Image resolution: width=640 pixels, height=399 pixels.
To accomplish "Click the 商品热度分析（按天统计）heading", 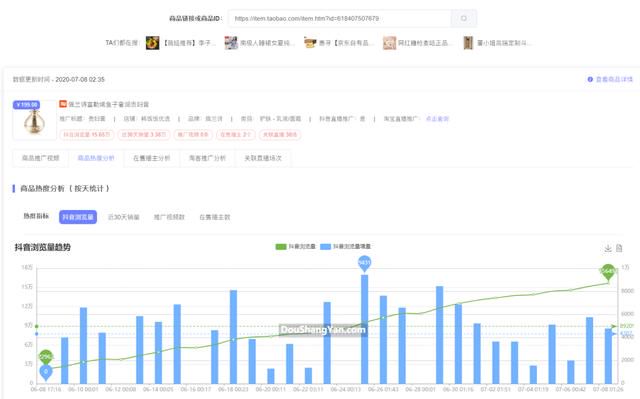I will pos(65,188).
